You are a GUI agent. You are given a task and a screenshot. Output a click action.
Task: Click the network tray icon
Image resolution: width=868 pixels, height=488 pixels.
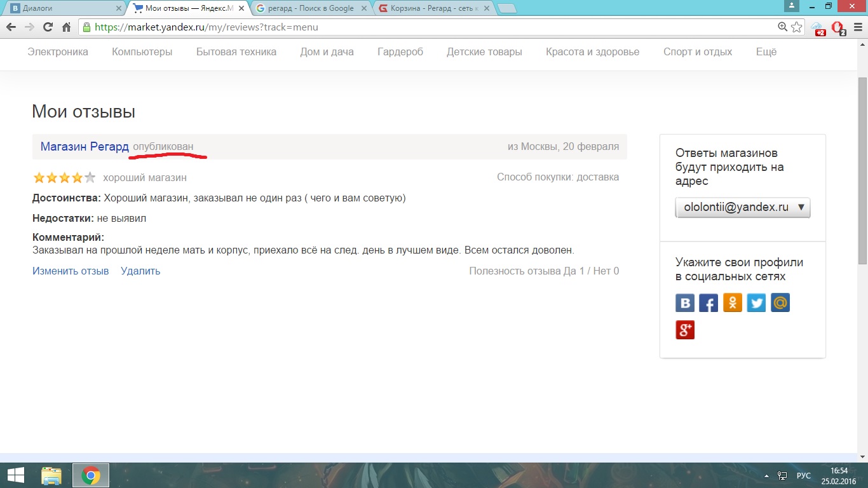(783, 475)
